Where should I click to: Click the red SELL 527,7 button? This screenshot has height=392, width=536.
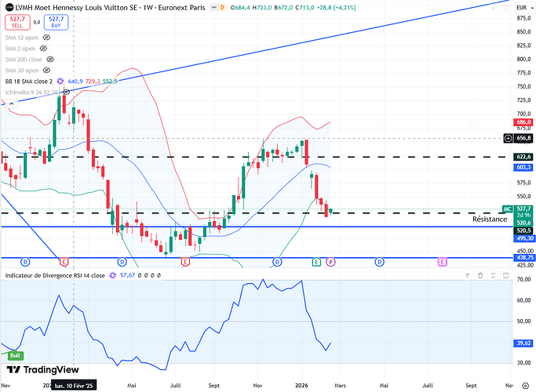(x=17, y=22)
